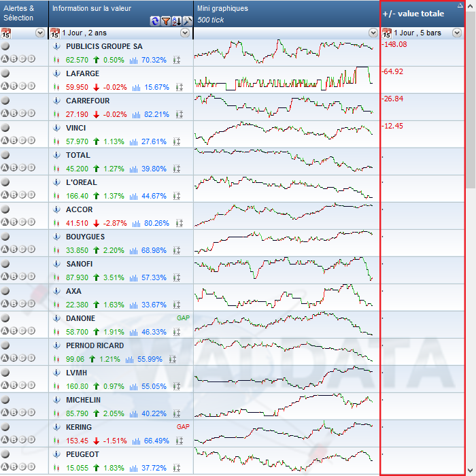Open the Mini graphiques dropdown arrow

point(373,33)
